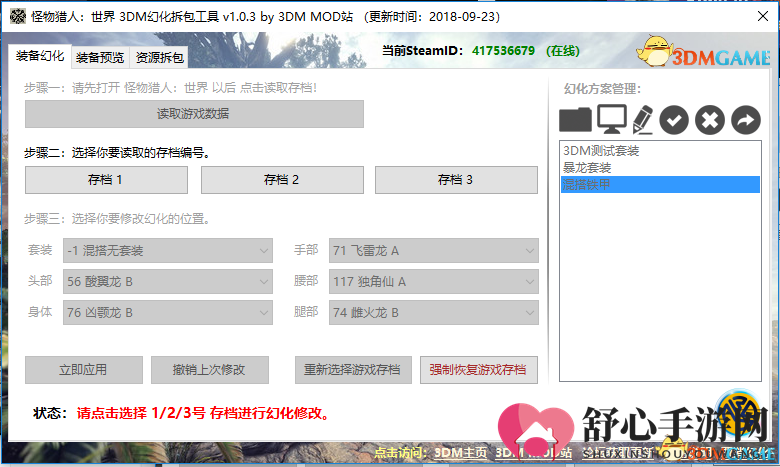The height and width of the screenshot is (467, 780).
Task: Click the app icon in the title bar
Action: click(17, 16)
